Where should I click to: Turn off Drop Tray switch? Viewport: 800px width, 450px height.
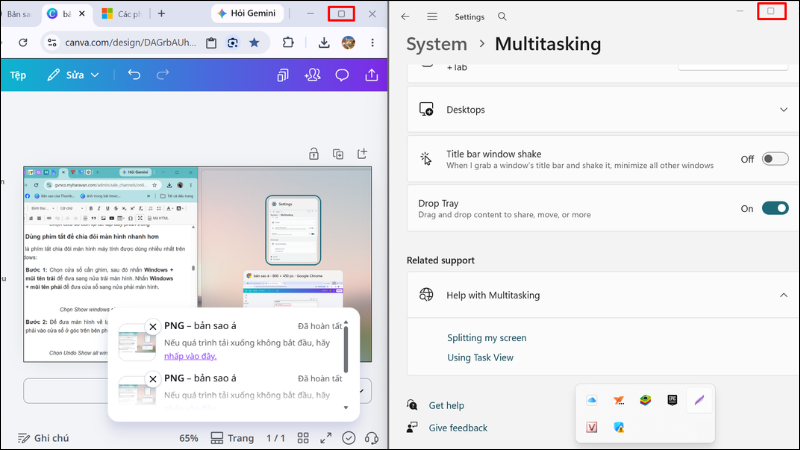(775, 208)
